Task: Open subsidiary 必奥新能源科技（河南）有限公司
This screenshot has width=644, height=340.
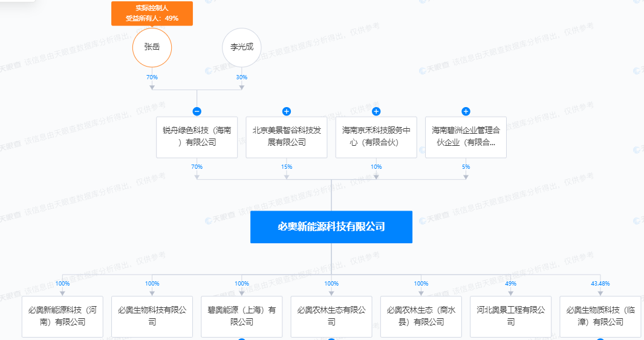Action: coord(62,316)
